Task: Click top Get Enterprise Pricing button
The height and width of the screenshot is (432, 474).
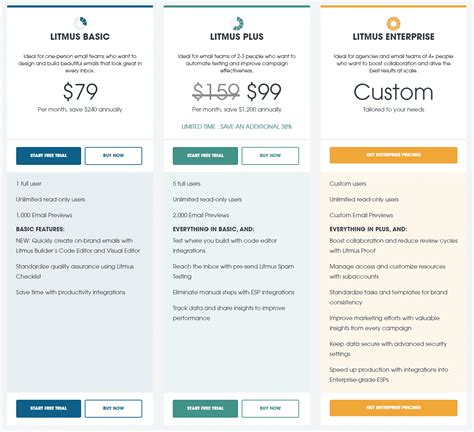Action: (393, 155)
